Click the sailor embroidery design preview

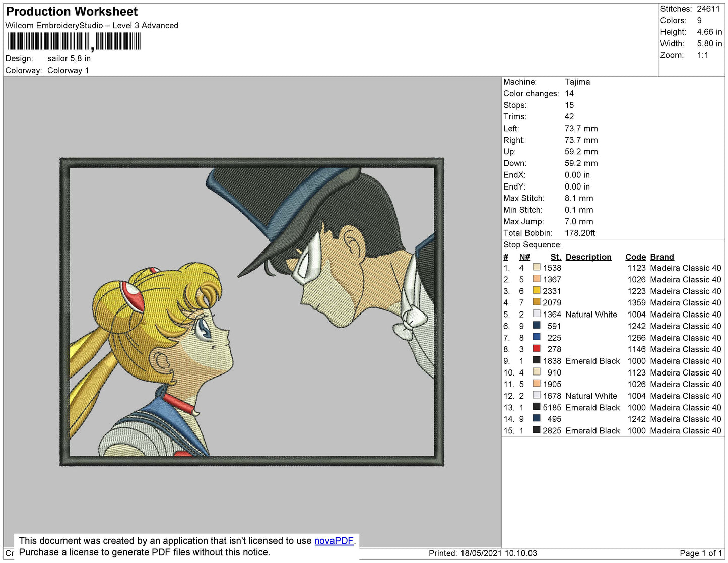tap(252, 312)
